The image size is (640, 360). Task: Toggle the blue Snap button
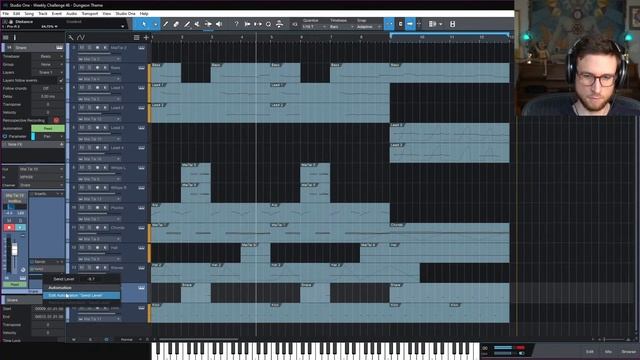click(389, 24)
